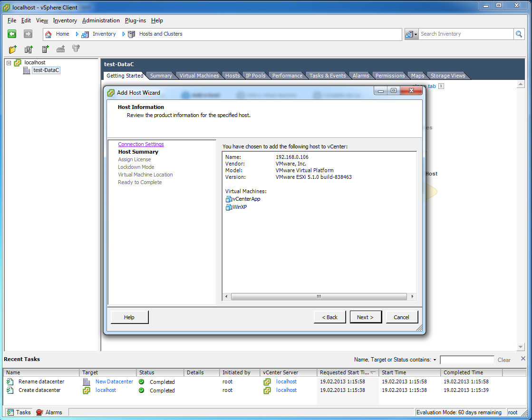The height and width of the screenshot is (420, 532).
Task: Open the Administration menu
Action: pyautogui.click(x=101, y=20)
